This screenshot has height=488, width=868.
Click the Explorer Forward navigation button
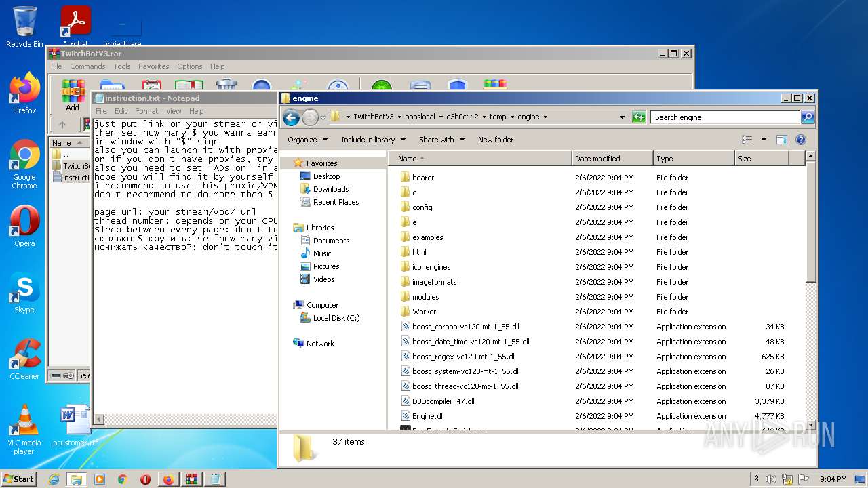310,117
